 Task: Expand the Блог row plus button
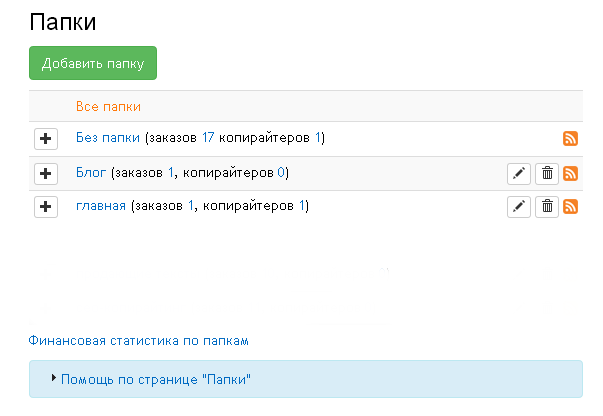pos(46,174)
